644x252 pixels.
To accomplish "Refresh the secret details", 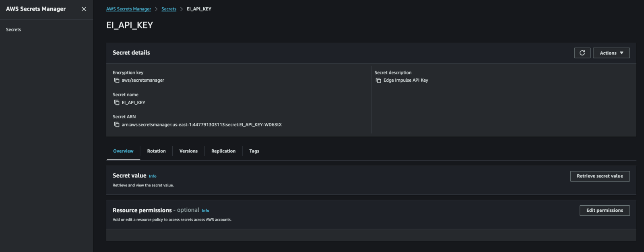I will [x=582, y=53].
